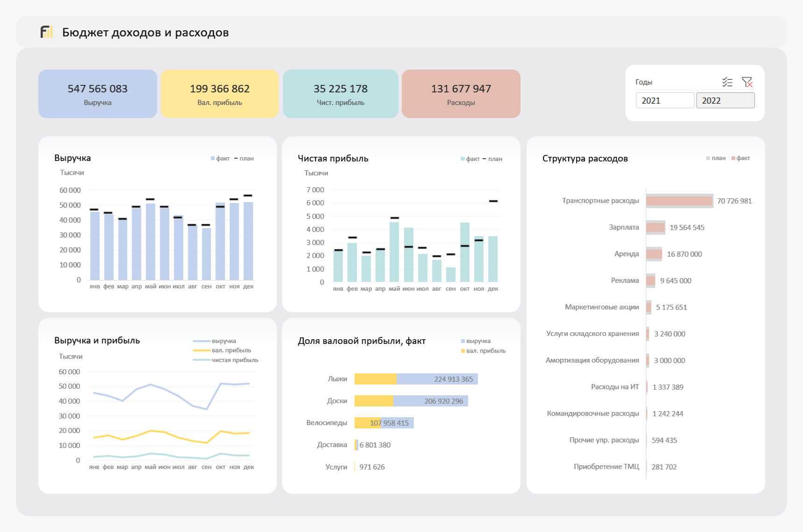This screenshot has width=803, height=532.
Task: Click the Лыжи bar in gross profit chart
Action: pos(416,379)
